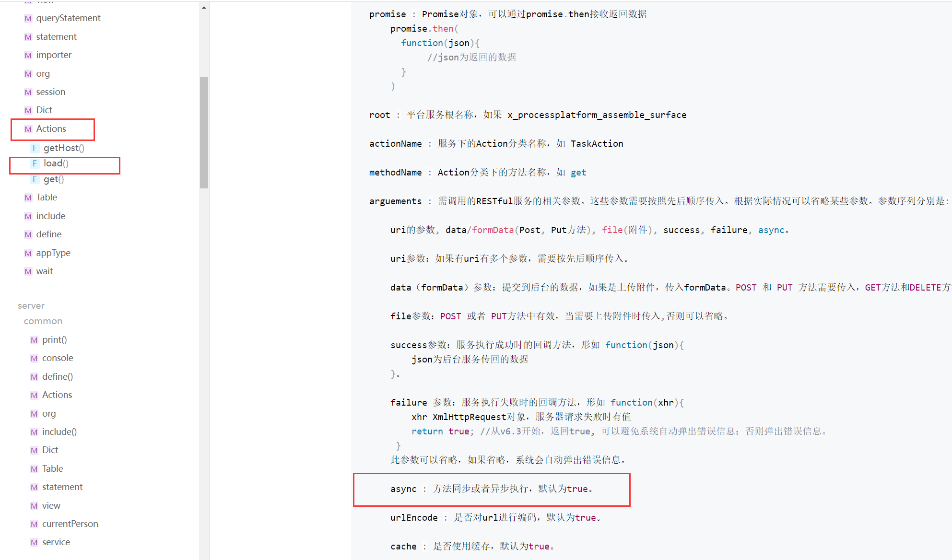952x560 pixels.
Task: Click the F icon beside getHost()
Action: click(x=35, y=148)
